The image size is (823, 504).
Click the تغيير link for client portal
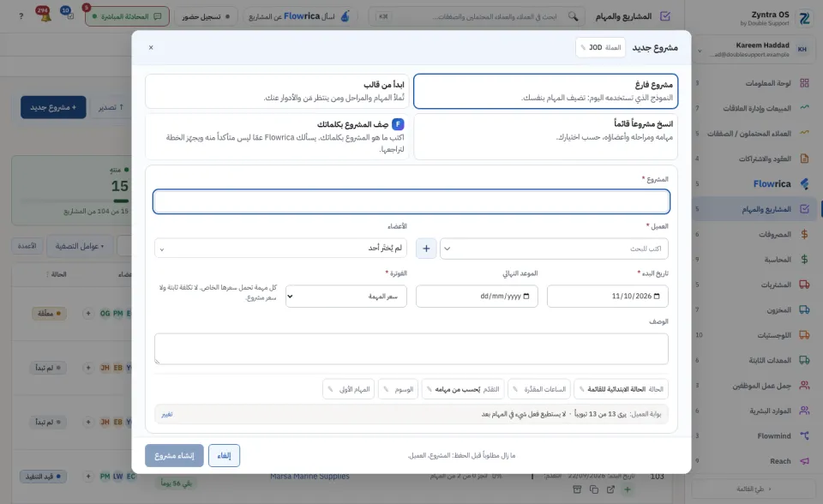pyautogui.click(x=167, y=414)
